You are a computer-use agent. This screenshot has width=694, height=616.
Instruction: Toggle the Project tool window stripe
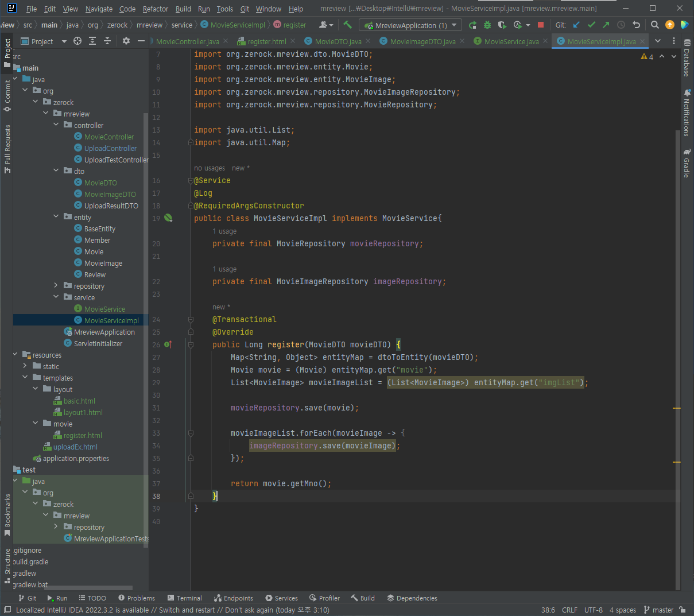(x=7, y=52)
